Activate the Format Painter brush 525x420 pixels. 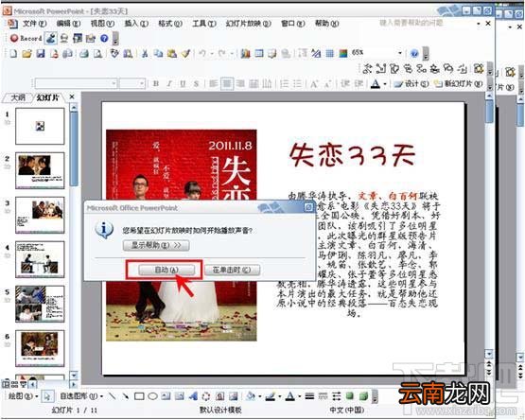185,53
